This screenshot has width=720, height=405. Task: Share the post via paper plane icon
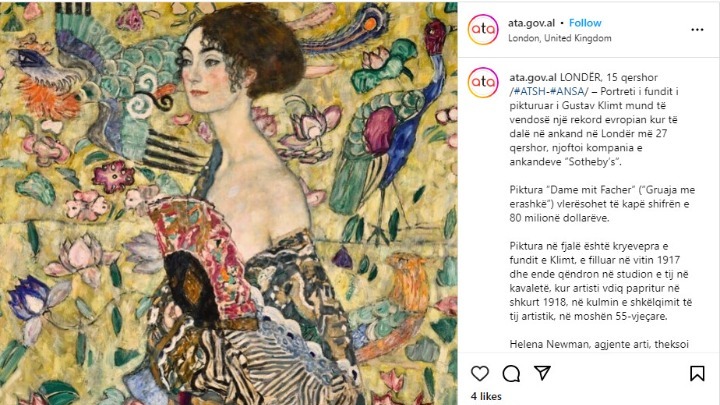tap(542, 373)
